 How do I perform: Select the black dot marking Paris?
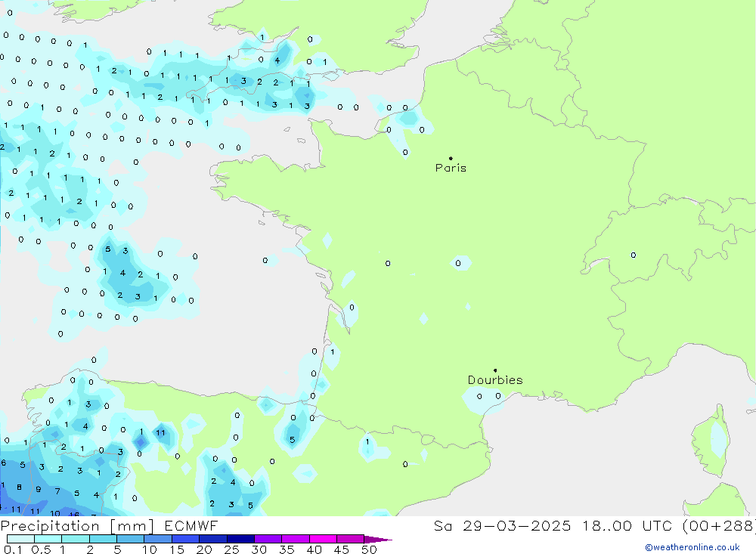click(x=451, y=158)
